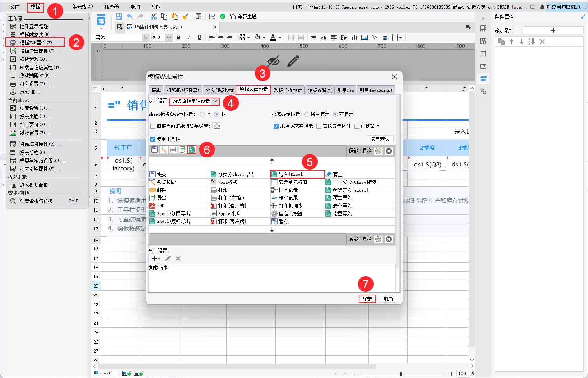Click the Save icon in main toolbar
Screen dimensions: 588x378
tap(119, 16)
